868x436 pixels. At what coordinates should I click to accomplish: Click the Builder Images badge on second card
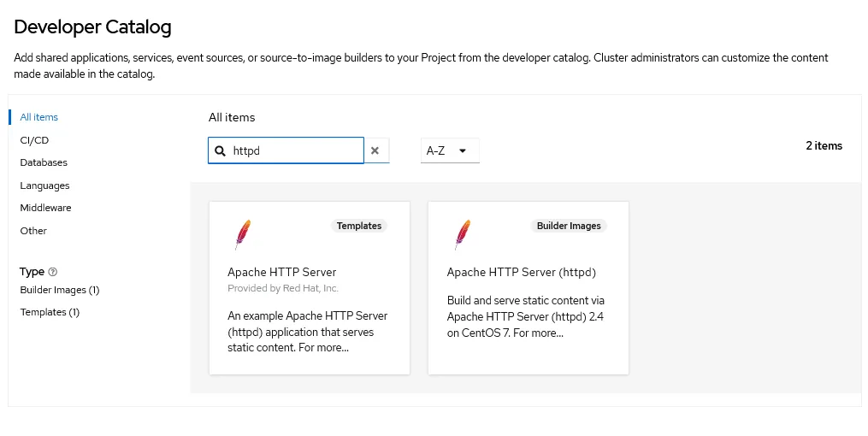569,226
